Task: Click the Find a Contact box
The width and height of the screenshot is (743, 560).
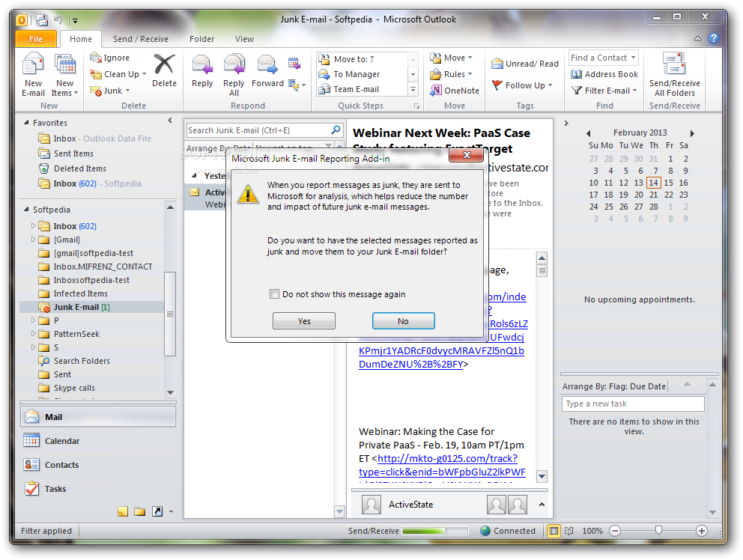Action: (x=604, y=58)
